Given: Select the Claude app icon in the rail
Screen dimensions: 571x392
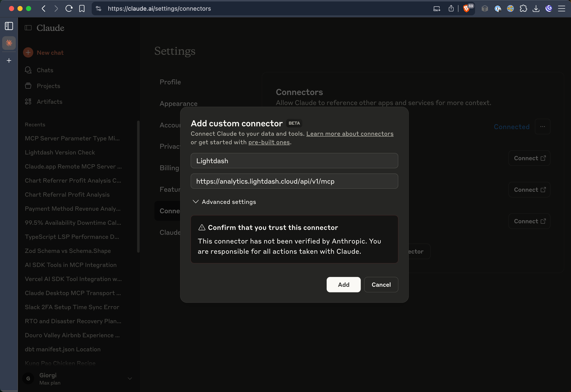Looking at the screenshot, I should coord(9,43).
